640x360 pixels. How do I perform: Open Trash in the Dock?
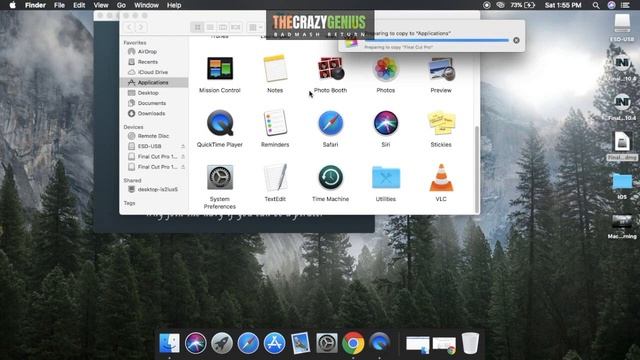(470, 343)
